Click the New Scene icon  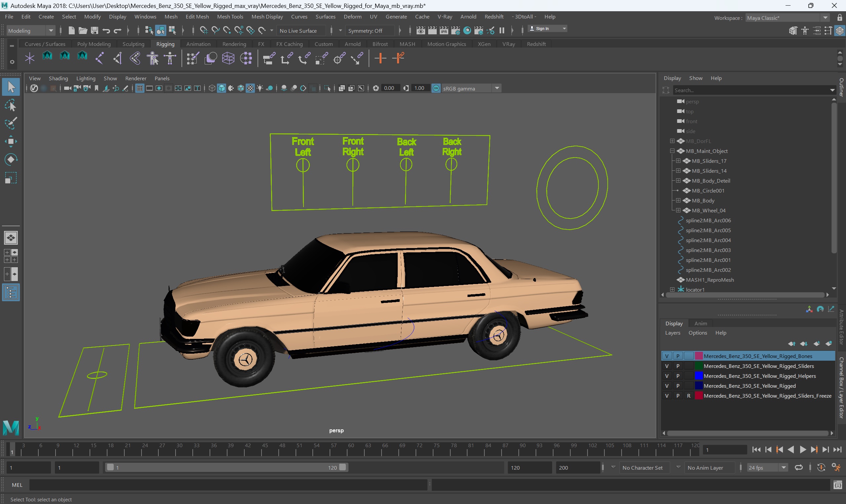71,31
